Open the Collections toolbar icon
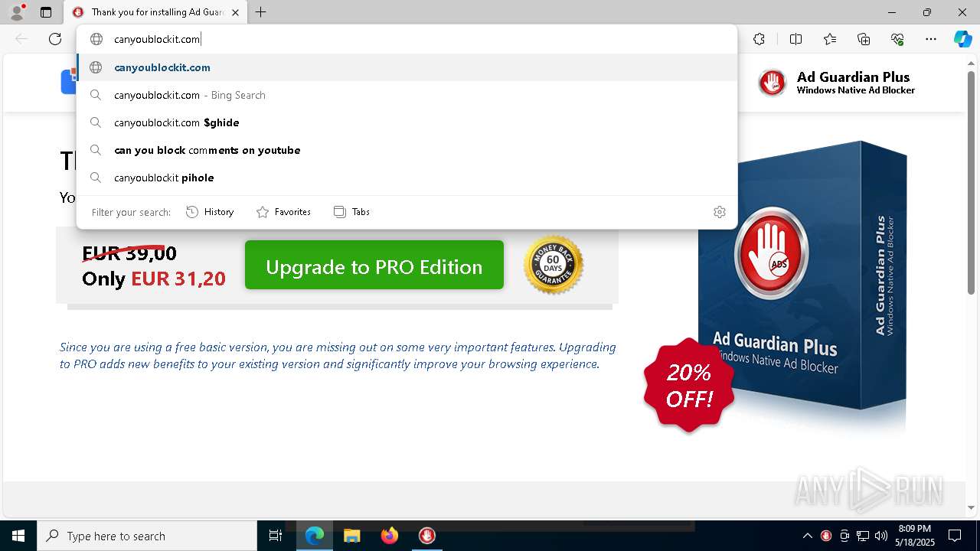The image size is (980, 551). (x=864, y=39)
